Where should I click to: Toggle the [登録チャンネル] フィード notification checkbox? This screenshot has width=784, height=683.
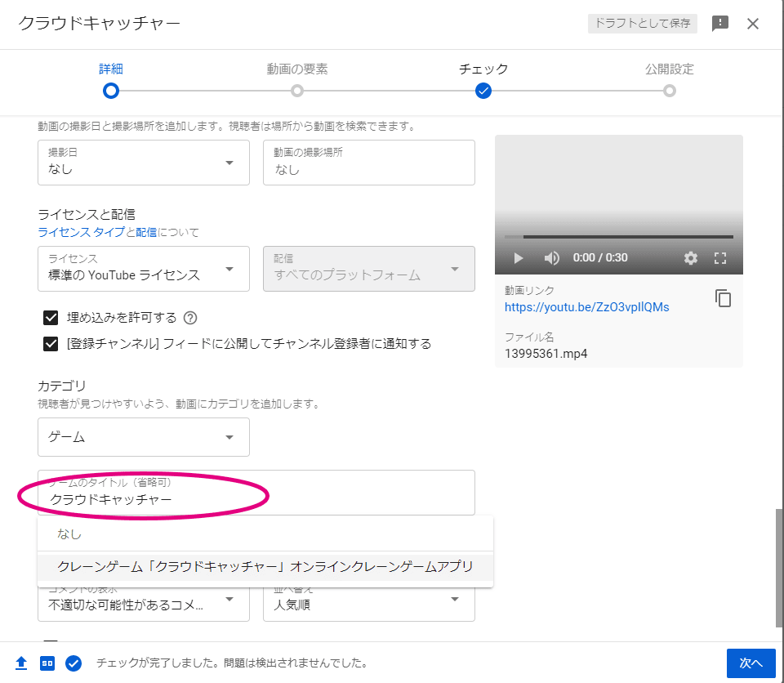[x=51, y=344]
